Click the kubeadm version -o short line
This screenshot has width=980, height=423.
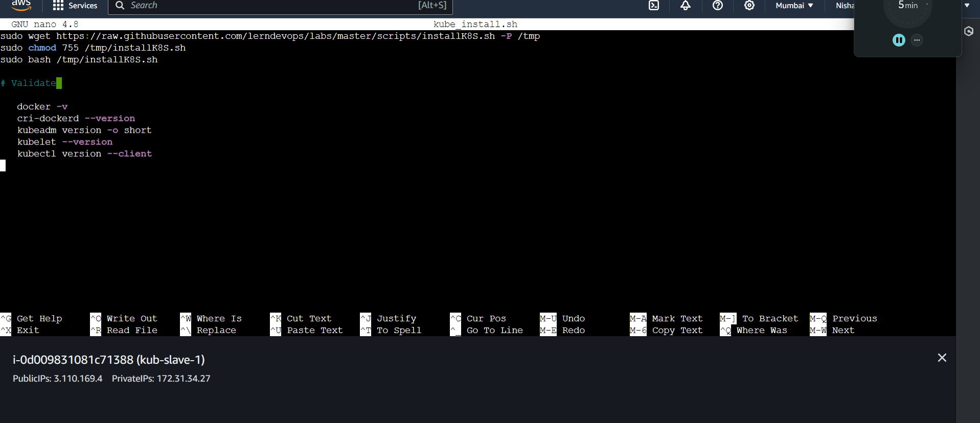point(84,130)
